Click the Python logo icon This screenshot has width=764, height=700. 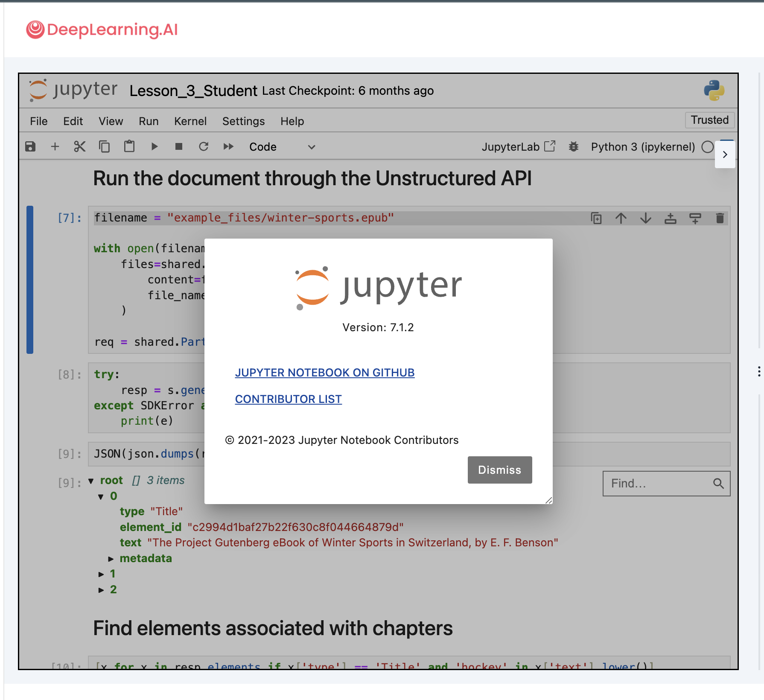pyautogui.click(x=714, y=90)
